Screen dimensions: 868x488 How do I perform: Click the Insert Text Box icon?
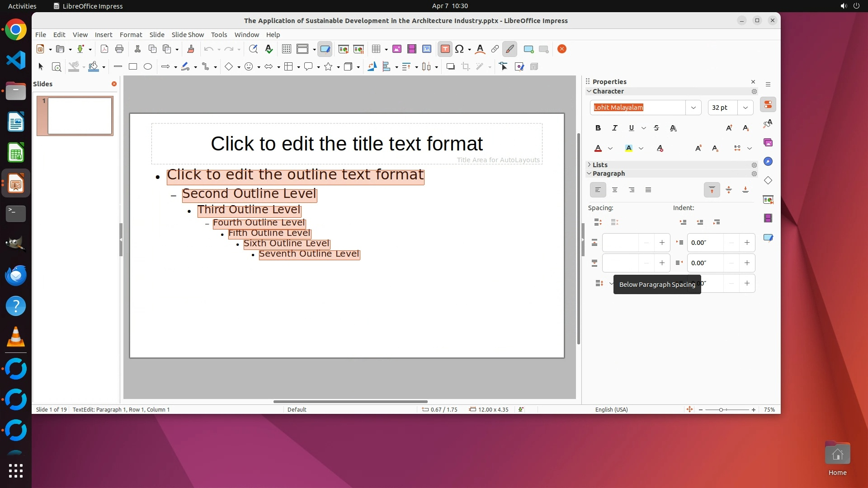click(445, 49)
